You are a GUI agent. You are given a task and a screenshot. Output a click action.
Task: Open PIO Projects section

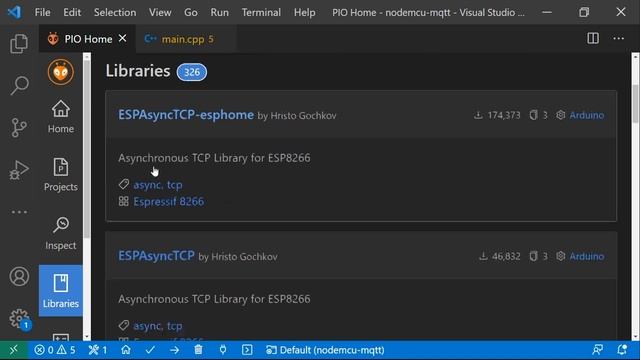(61, 175)
